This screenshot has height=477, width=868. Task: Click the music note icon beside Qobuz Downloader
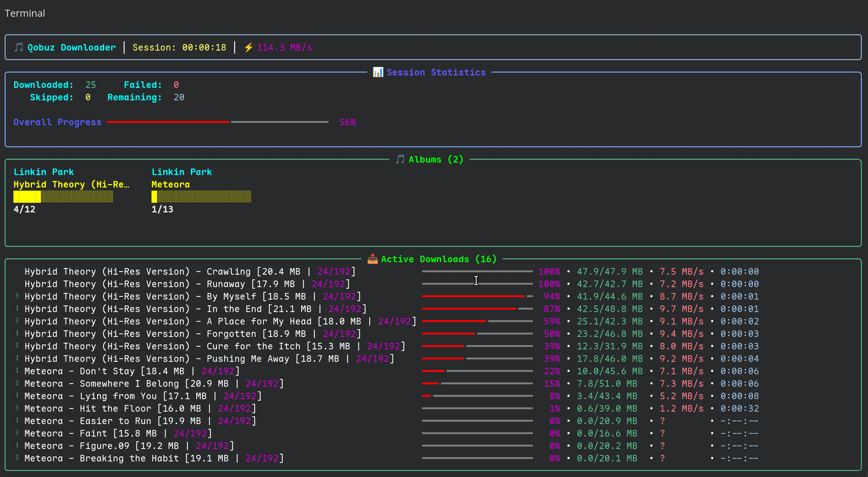[18, 47]
